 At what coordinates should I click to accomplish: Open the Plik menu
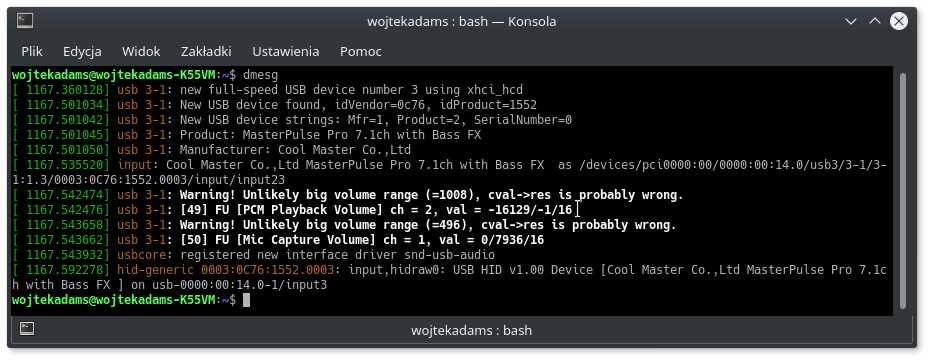pyautogui.click(x=32, y=52)
